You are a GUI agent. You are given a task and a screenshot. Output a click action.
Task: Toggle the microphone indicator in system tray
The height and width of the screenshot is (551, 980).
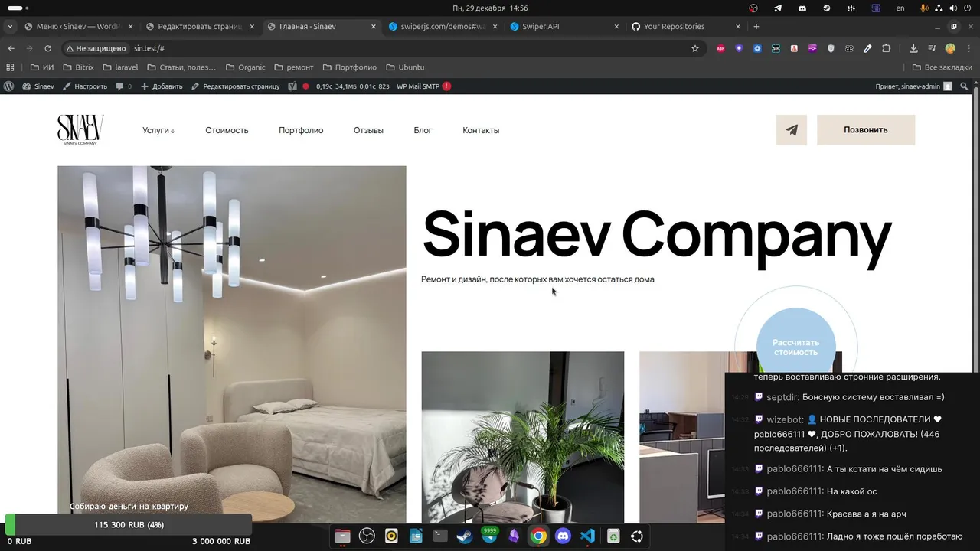pos(925,8)
